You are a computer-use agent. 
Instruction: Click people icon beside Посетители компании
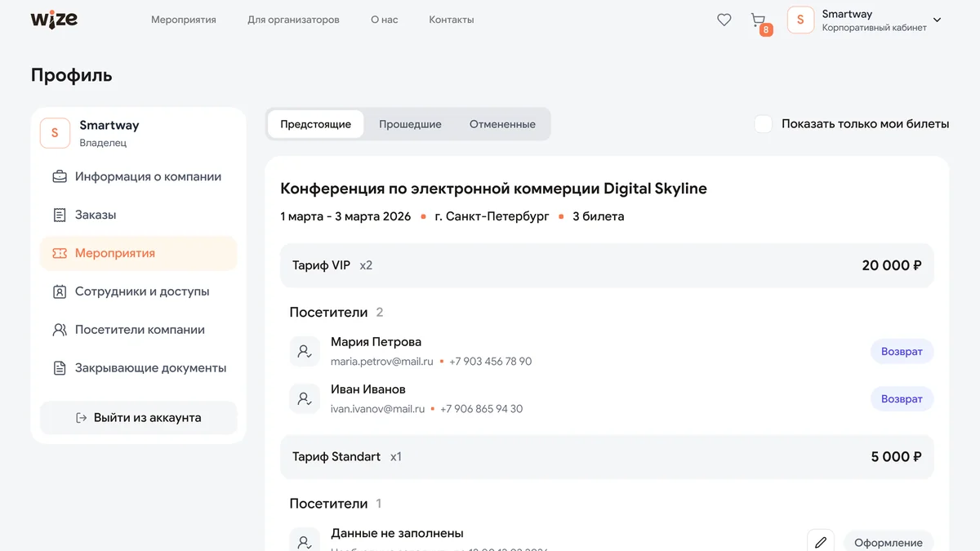coord(60,330)
